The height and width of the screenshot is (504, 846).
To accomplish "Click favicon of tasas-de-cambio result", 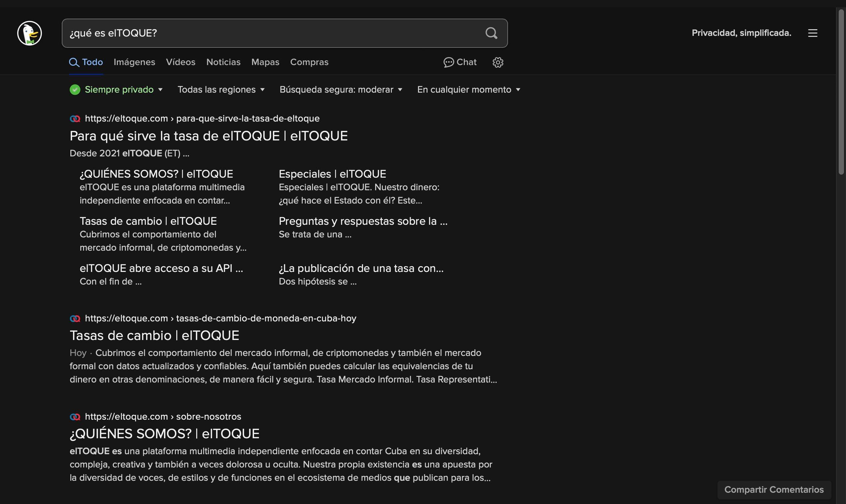I will coord(75,318).
